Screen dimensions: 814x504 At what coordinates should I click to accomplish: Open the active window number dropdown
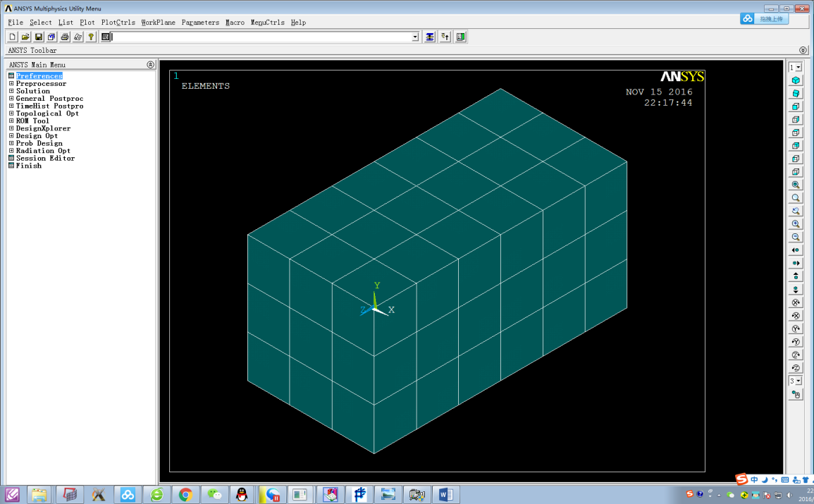pos(795,67)
